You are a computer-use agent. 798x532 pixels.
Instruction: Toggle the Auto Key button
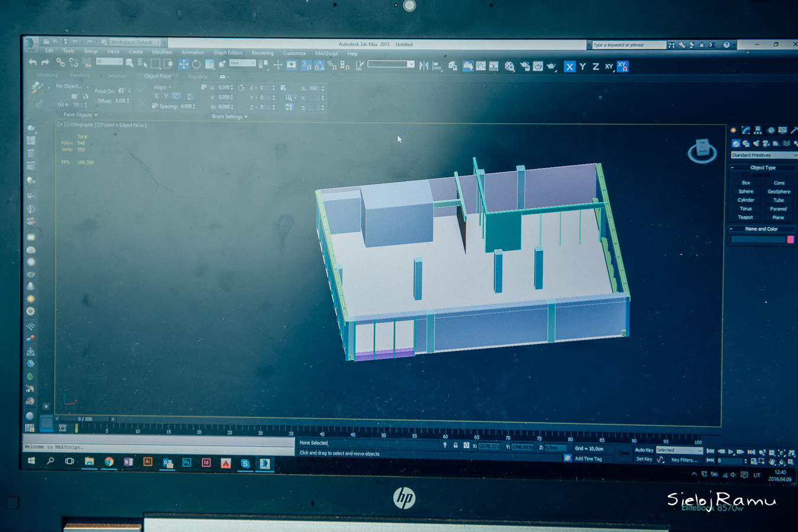[x=644, y=450]
